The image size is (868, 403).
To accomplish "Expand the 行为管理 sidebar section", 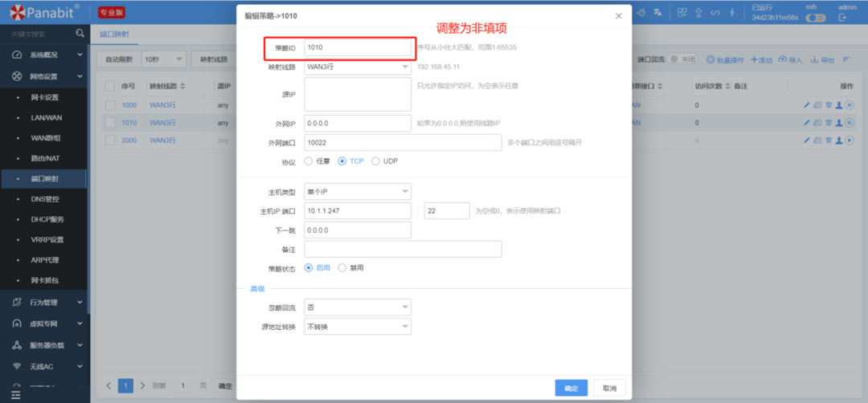I will click(x=44, y=303).
